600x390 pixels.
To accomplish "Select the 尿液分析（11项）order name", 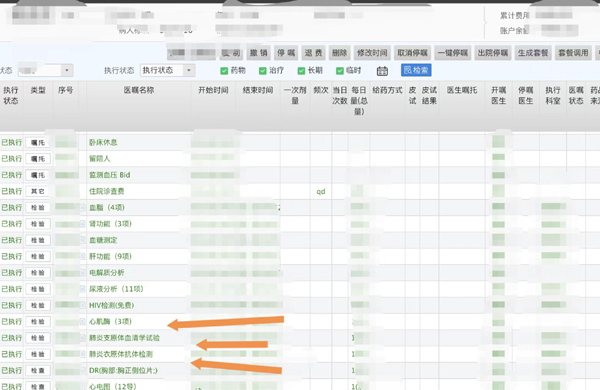I will pos(116,289).
